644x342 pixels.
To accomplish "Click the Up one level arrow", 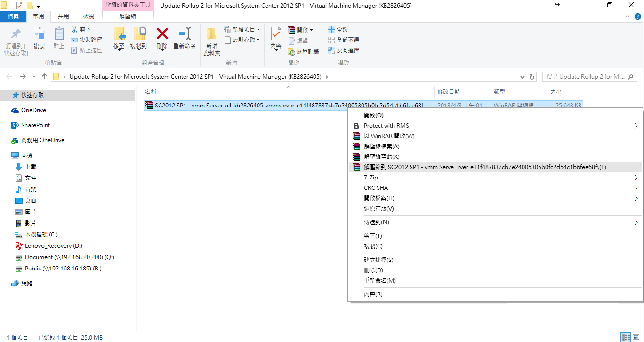I will click(x=45, y=76).
